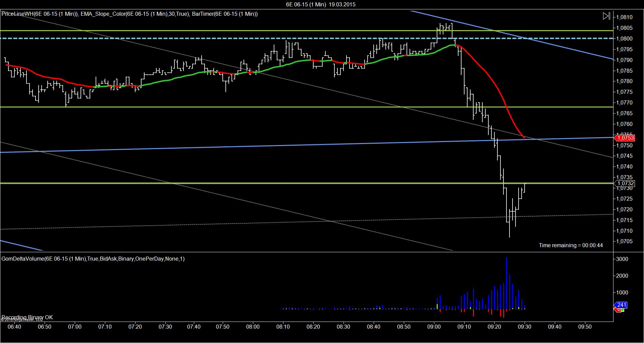Select the red 1,0753 EMA price marker
The width and height of the screenshot is (644, 343).
pos(624,138)
